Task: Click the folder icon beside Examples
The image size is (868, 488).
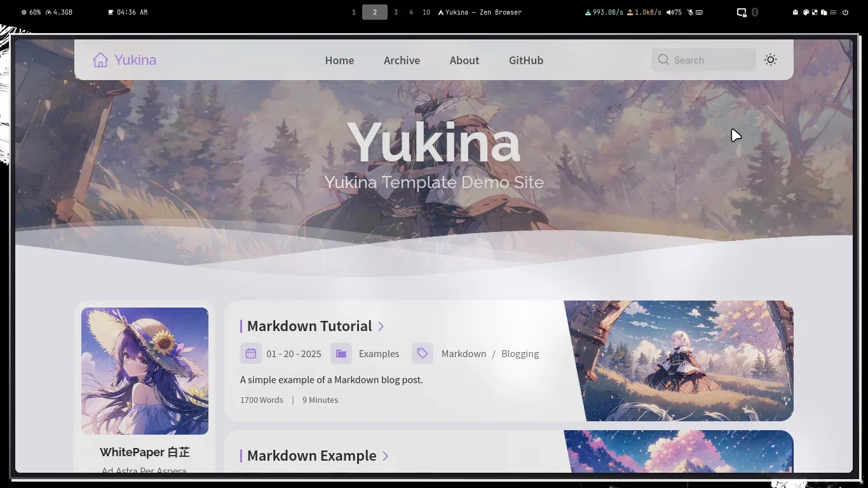Action: click(341, 353)
